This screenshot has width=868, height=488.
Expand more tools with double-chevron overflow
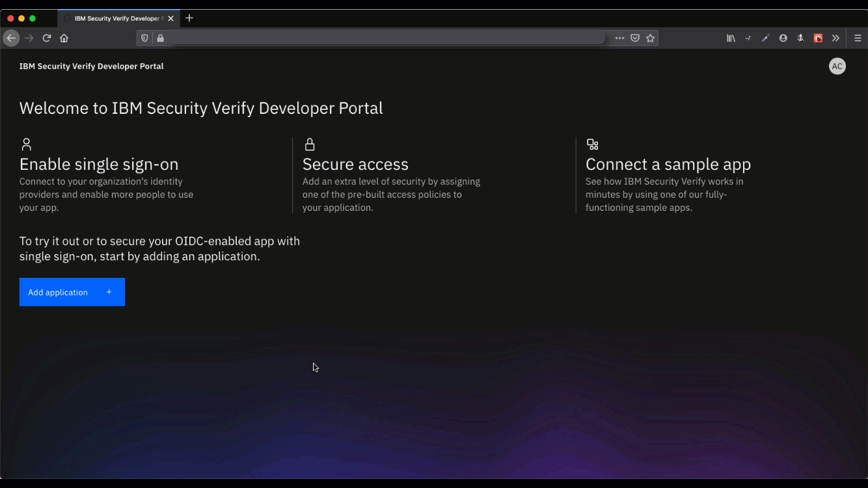coord(836,38)
